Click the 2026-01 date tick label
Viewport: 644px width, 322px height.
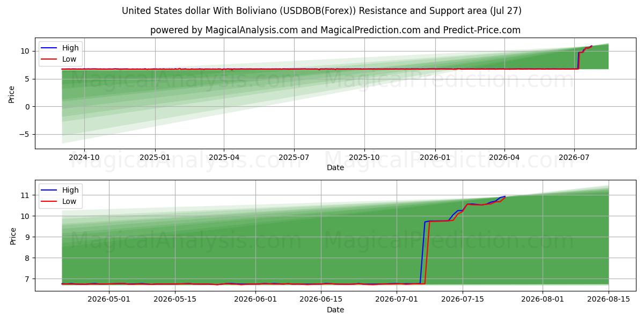coord(435,158)
